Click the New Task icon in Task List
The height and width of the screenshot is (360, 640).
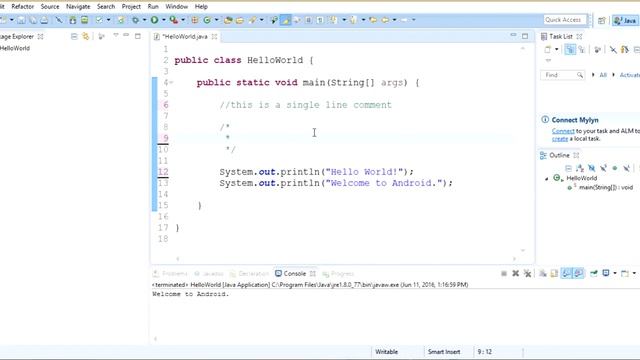[547, 50]
